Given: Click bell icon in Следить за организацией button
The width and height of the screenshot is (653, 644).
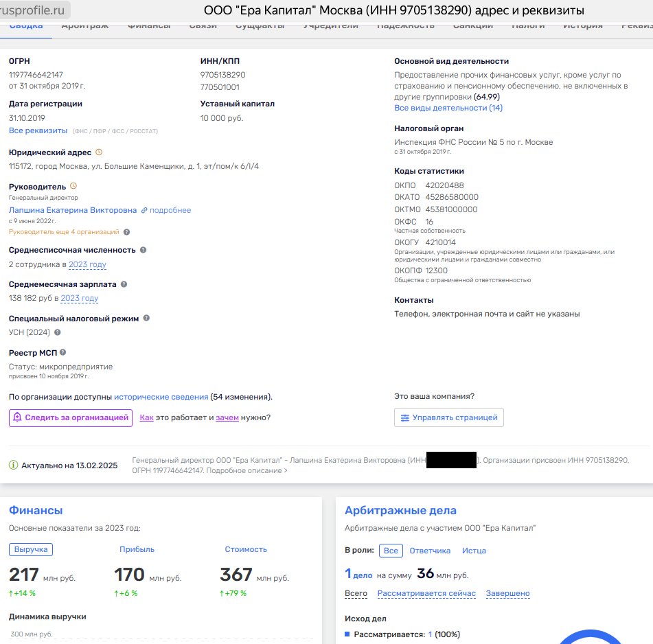Looking at the screenshot, I should (17, 417).
